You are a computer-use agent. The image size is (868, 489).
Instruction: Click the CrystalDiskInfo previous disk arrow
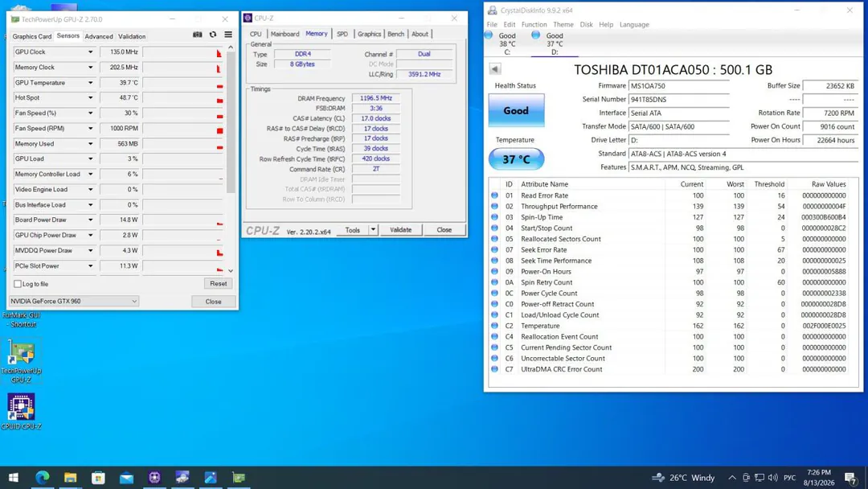(495, 69)
